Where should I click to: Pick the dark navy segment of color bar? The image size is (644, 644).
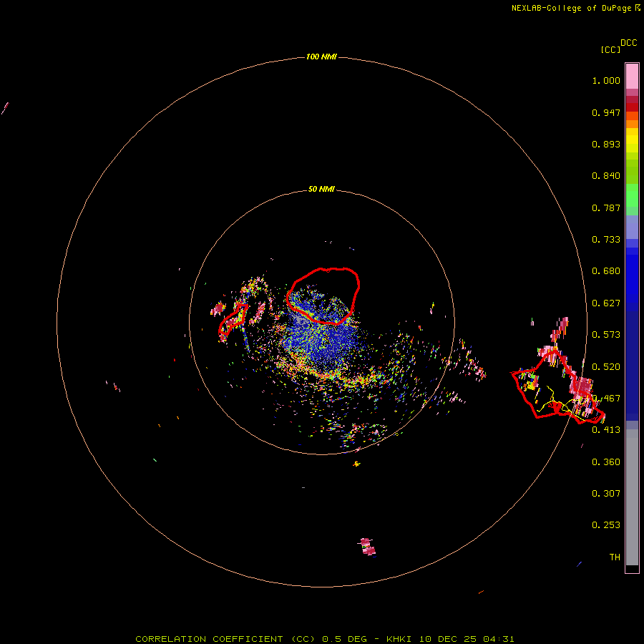coord(632,361)
